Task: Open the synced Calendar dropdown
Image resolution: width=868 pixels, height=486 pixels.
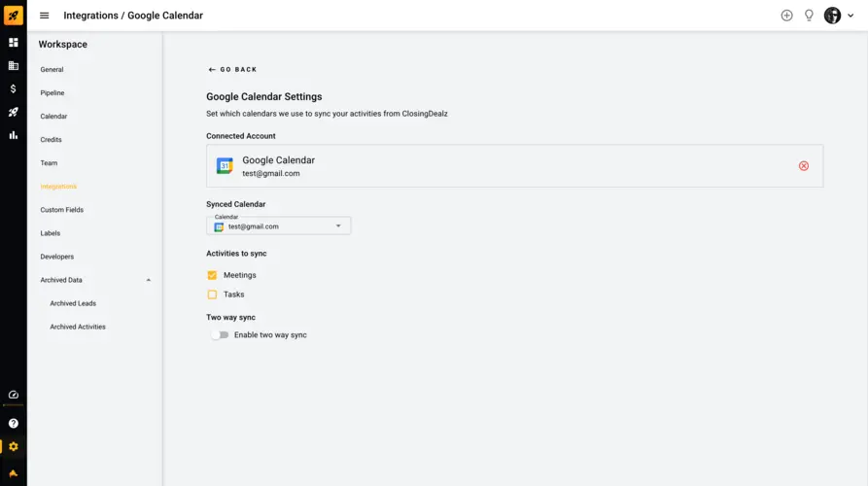Action: point(278,226)
